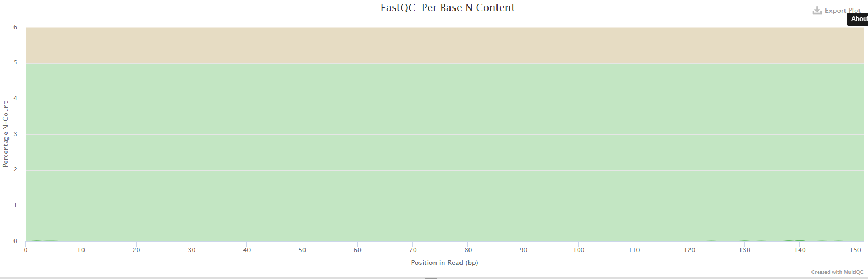Click the Export Plot text button
Screen dimensions: 868x279
(842, 11)
